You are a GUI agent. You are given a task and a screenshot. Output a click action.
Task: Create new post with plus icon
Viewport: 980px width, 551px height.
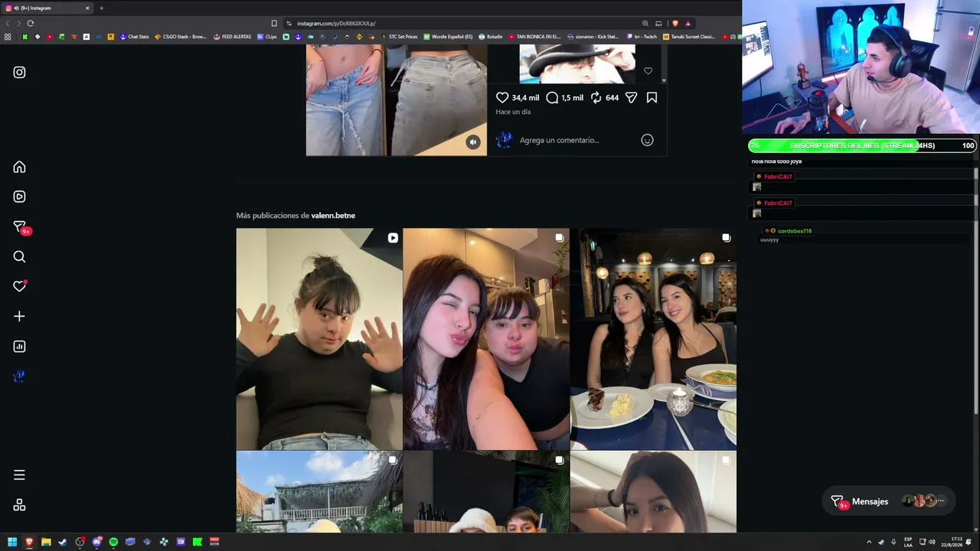click(19, 316)
